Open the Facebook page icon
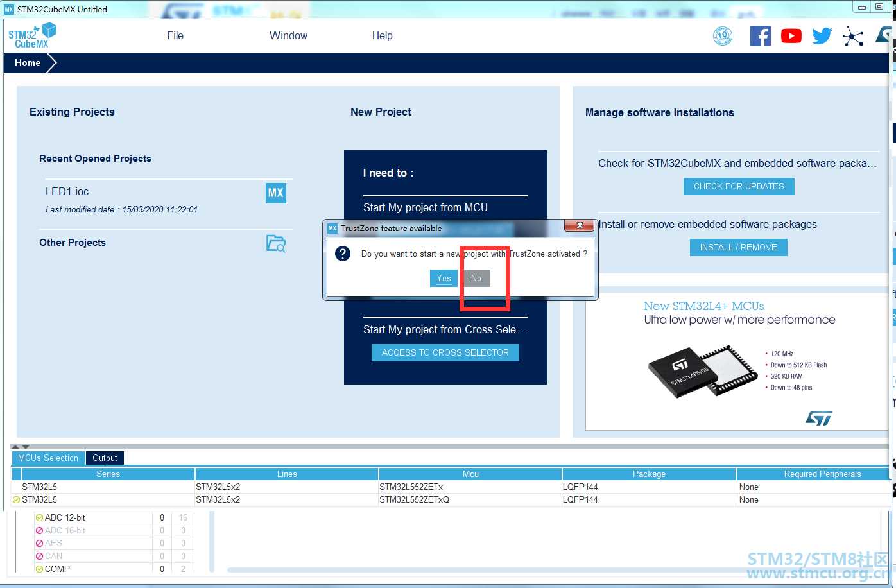Viewport: 896px width, 588px height. click(760, 36)
